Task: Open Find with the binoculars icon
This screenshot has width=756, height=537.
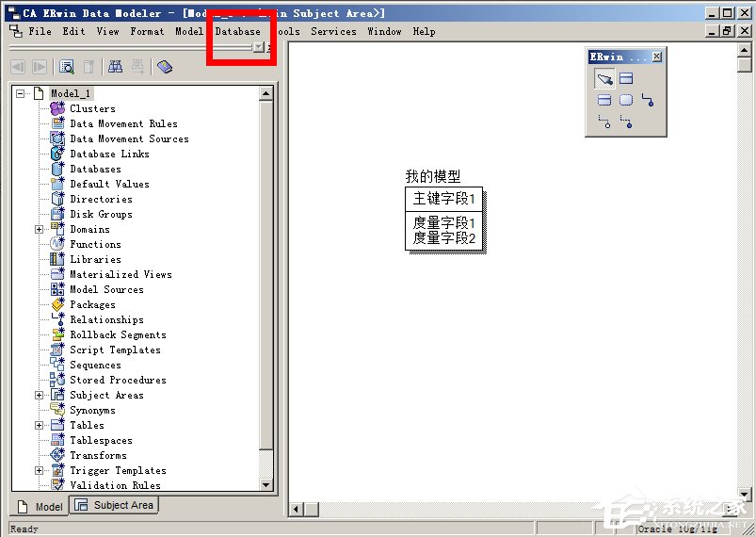Action: (115, 67)
